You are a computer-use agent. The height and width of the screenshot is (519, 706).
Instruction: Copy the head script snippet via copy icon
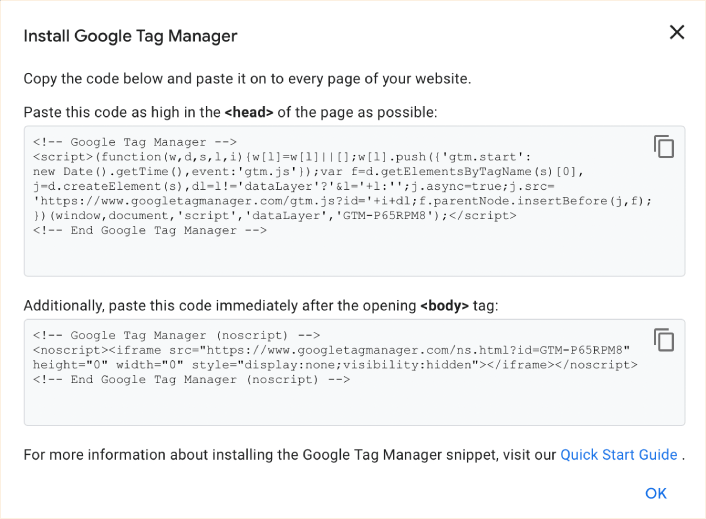[664, 147]
